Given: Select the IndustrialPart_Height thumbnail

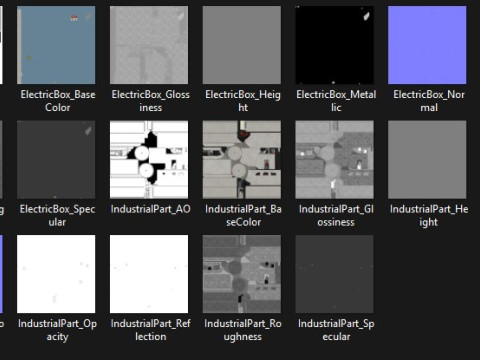Looking at the screenshot, I should (x=427, y=160).
